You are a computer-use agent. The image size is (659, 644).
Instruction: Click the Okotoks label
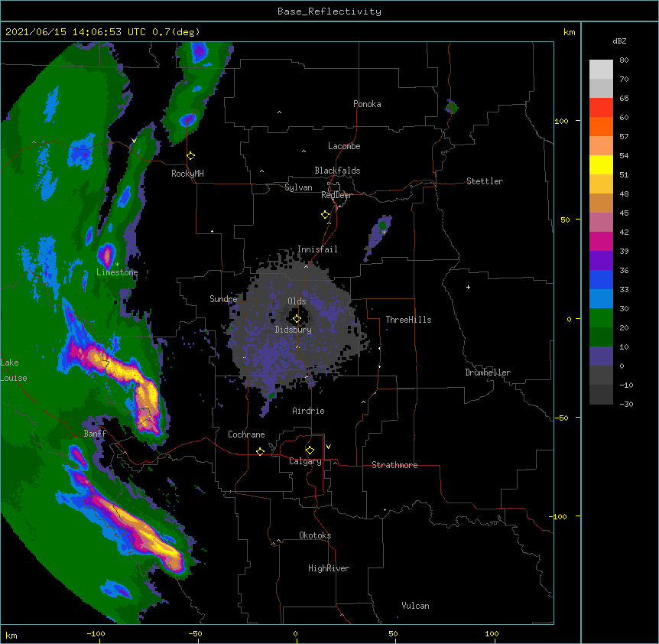point(315,535)
